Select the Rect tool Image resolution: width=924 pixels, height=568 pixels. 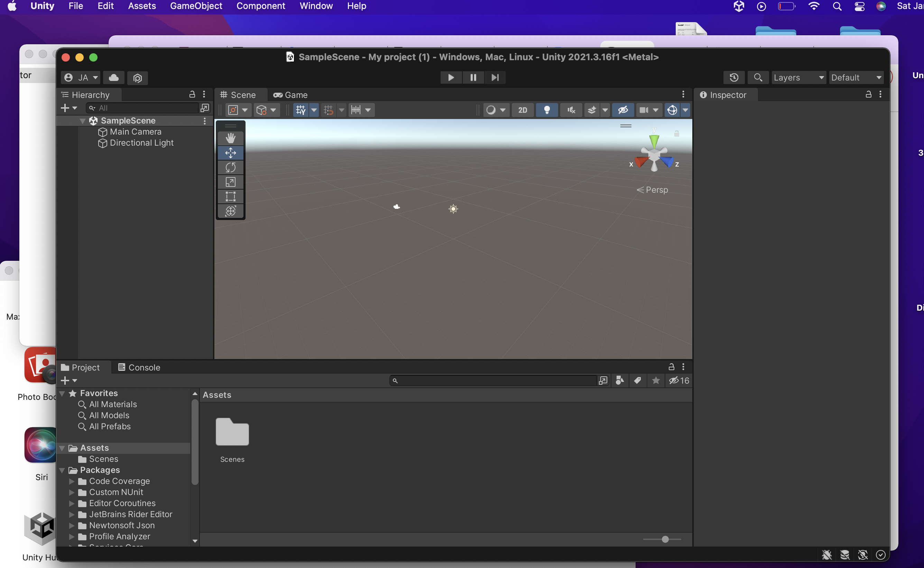point(231,196)
